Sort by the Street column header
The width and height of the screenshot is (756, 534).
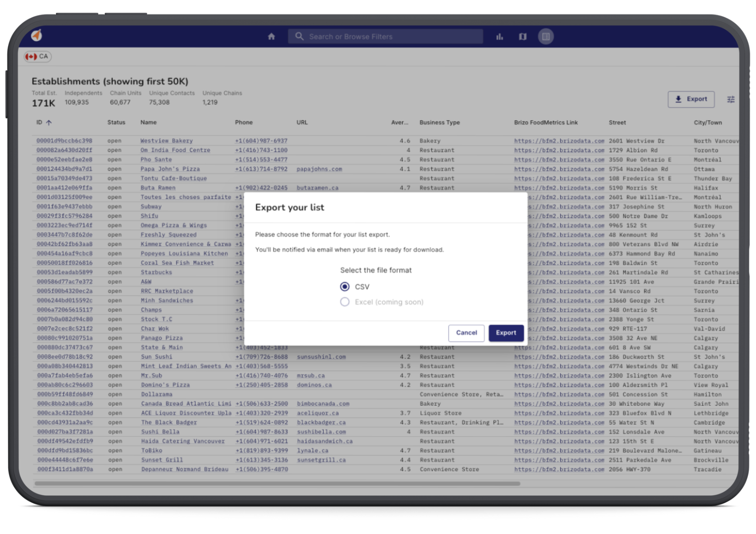617,122
